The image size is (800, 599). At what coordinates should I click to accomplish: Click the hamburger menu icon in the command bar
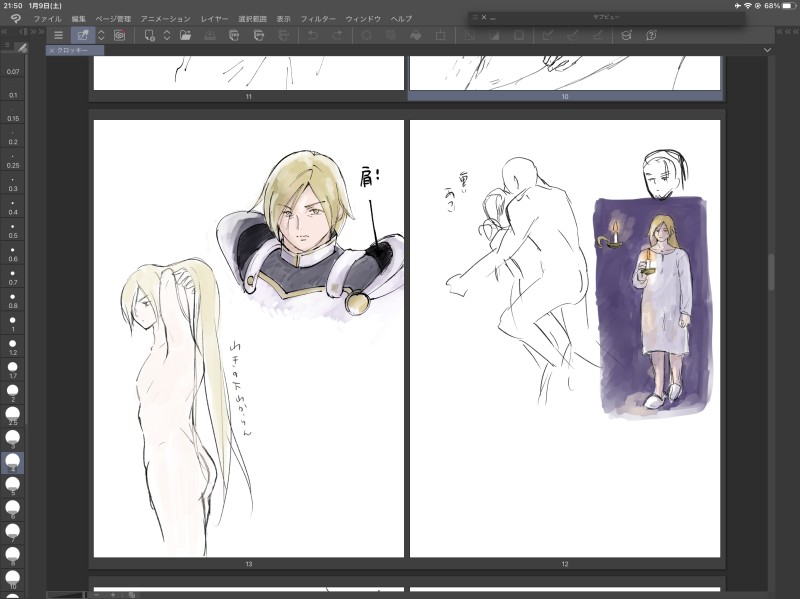coord(58,35)
